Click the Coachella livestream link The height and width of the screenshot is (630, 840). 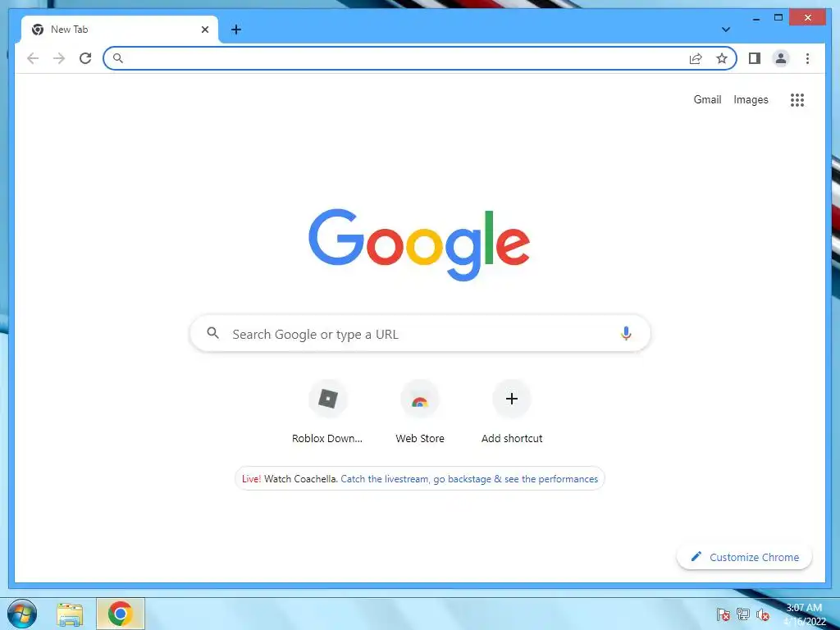(469, 479)
